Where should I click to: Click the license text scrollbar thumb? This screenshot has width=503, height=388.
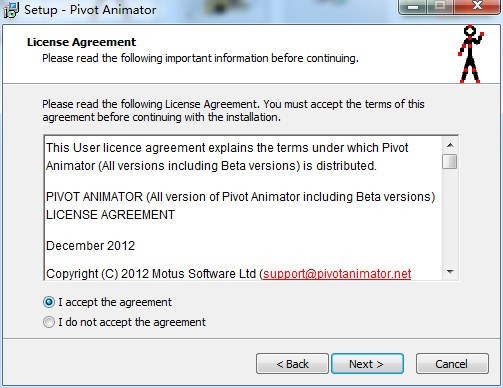click(x=450, y=162)
